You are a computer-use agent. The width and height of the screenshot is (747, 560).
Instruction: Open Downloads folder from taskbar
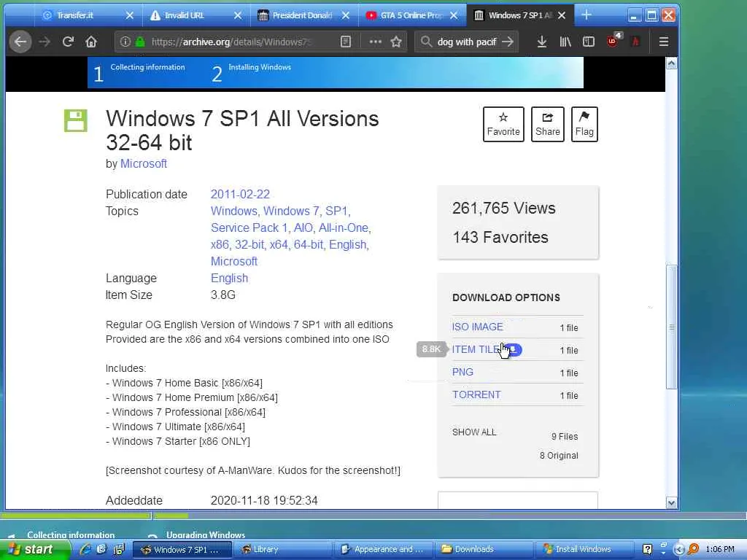484,549
